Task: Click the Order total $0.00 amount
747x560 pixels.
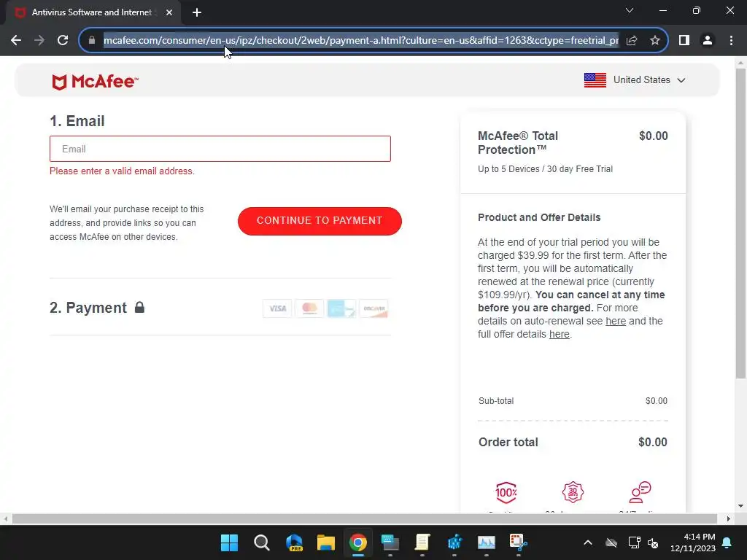Action: click(653, 442)
